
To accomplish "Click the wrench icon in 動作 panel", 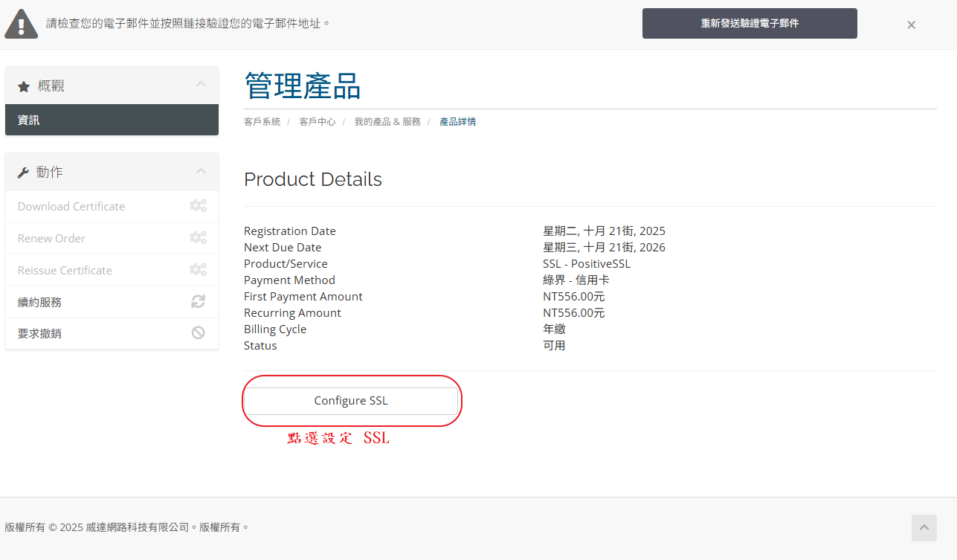I will click(x=24, y=173).
